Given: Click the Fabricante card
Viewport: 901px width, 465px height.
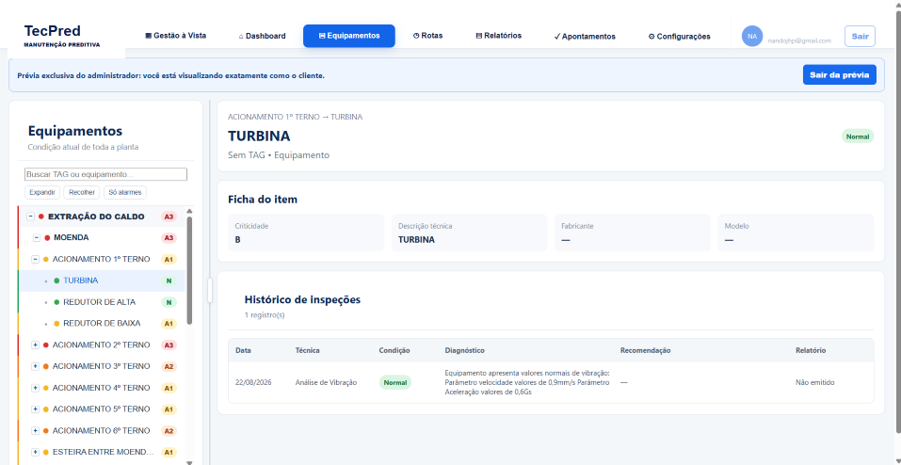Looking at the screenshot, I should [x=632, y=233].
